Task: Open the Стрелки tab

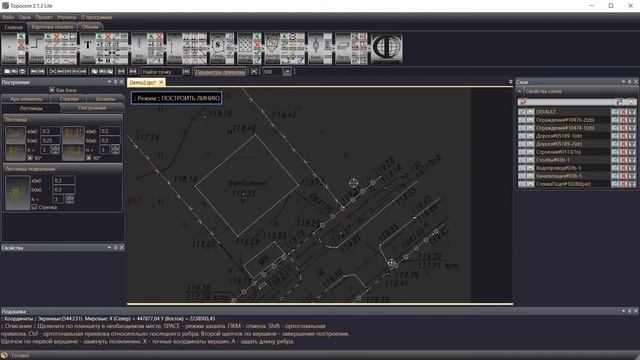Action: click(69, 99)
